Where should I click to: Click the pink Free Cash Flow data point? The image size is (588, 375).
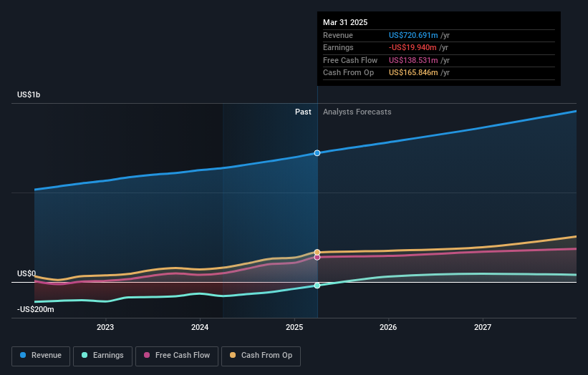317,258
